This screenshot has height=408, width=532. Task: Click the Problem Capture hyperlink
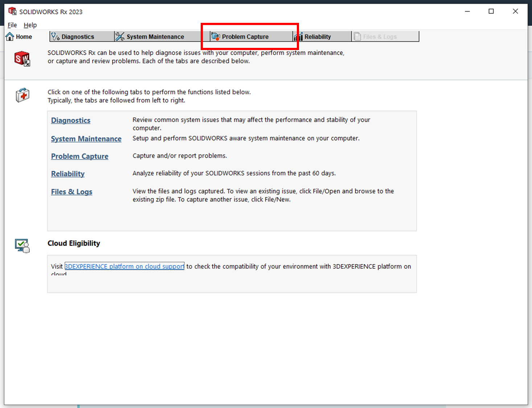tap(79, 156)
